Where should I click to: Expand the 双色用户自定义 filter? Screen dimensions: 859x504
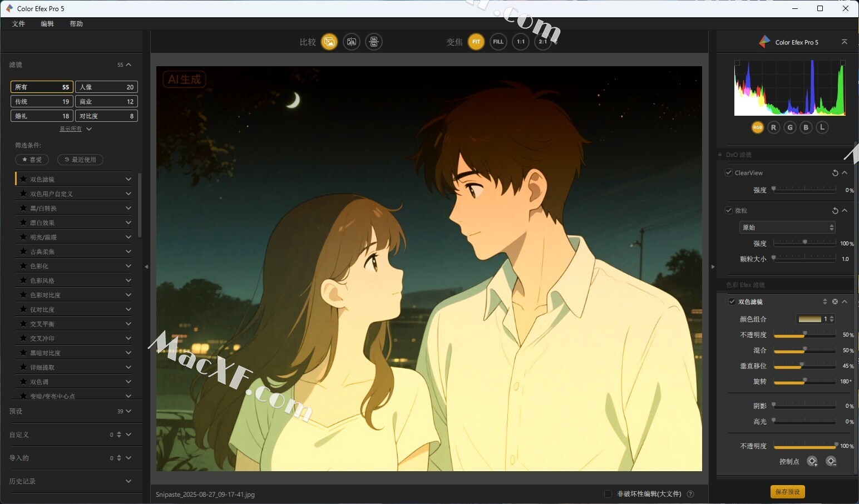pos(129,194)
